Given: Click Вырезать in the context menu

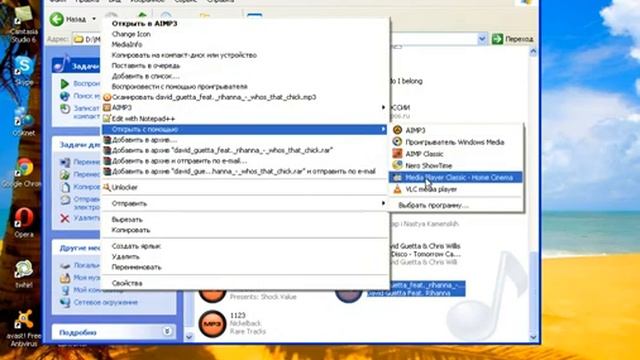Looking at the screenshot, I should click(244, 220).
